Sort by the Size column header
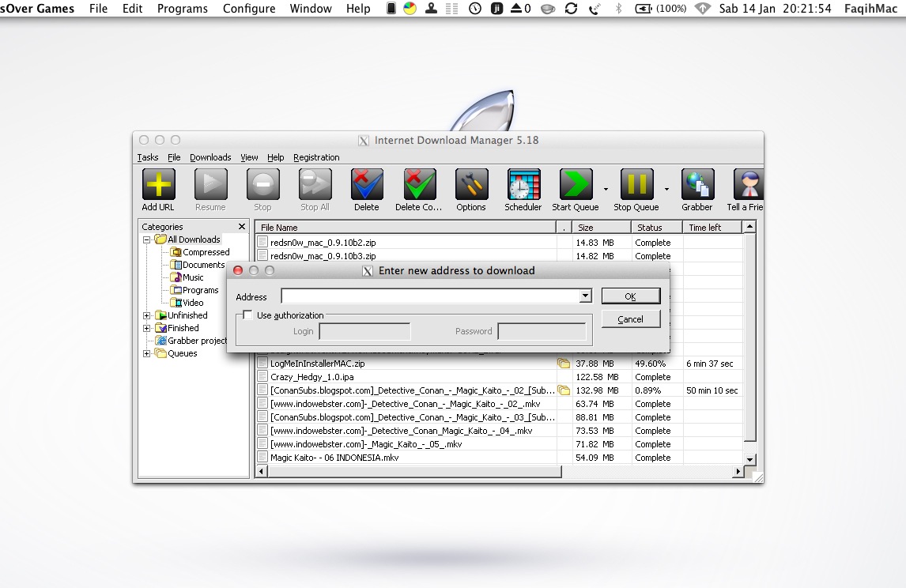The image size is (906, 588). (601, 228)
